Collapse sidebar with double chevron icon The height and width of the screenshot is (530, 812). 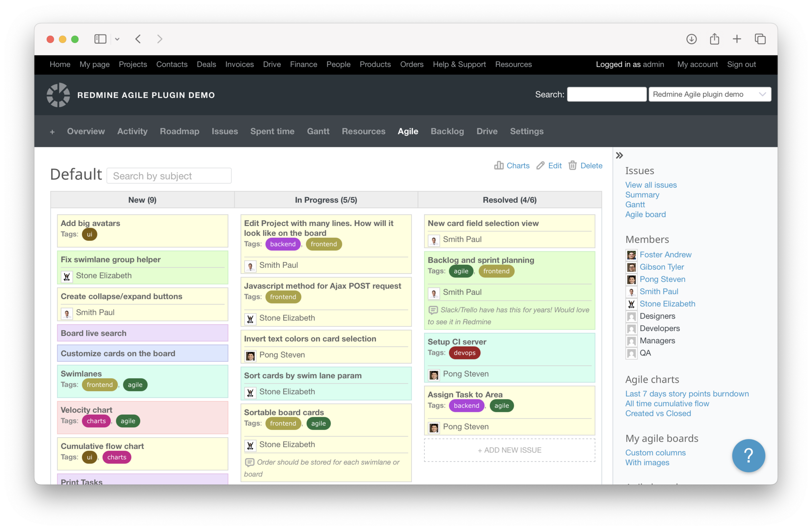point(619,155)
